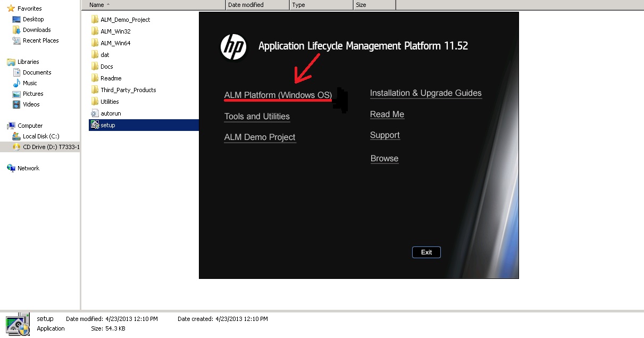Open the Read Me link
The image size is (644, 338).
coord(387,114)
